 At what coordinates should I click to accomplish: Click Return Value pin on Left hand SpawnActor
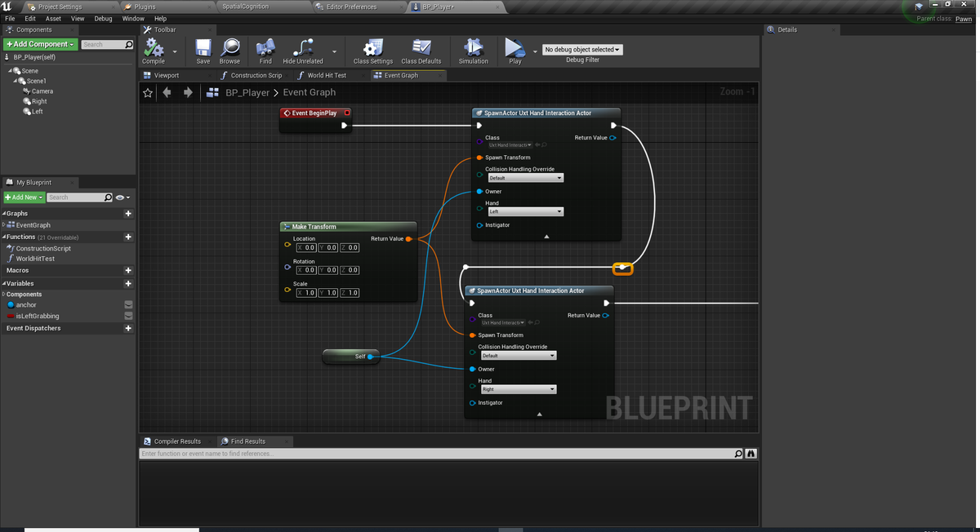pyautogui.click(x=612, y=138)
